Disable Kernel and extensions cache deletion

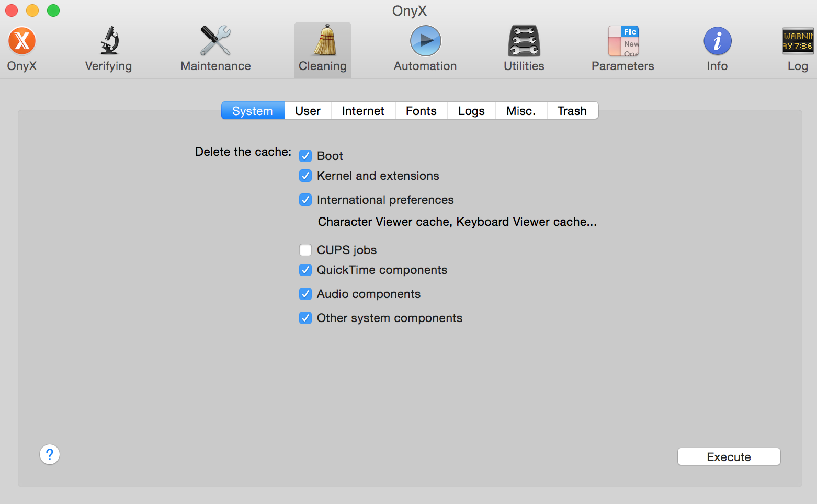click(305, 176)
